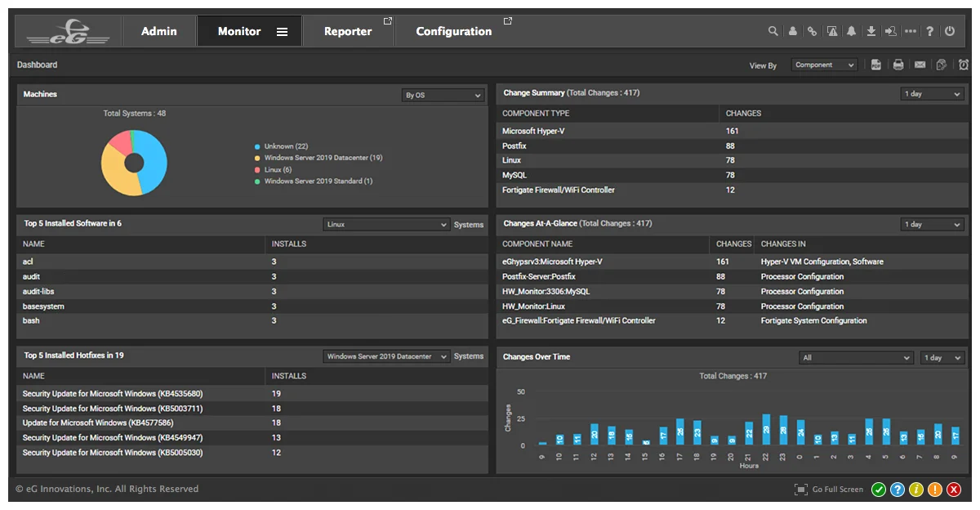
Task: Click the red X status icon
Action: coord(954,490)
